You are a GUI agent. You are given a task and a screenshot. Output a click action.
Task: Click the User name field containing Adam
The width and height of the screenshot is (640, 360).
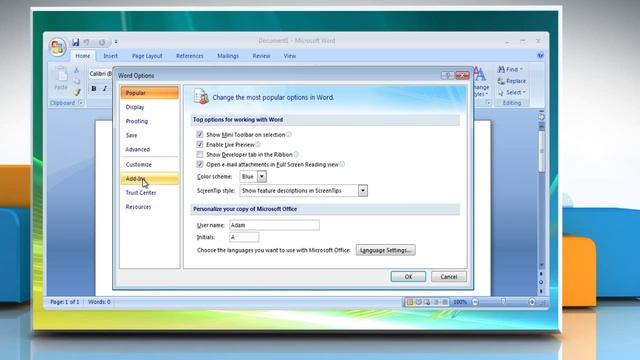[x=274, y=225]
